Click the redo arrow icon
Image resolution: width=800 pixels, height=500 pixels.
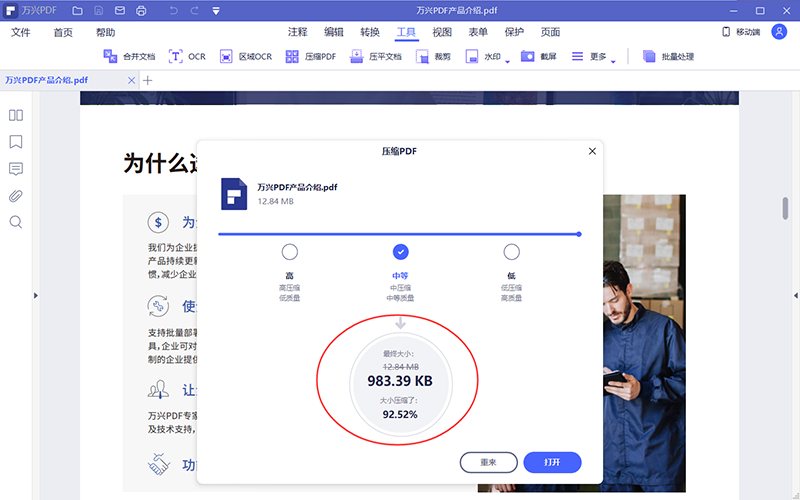click(194, 11)
